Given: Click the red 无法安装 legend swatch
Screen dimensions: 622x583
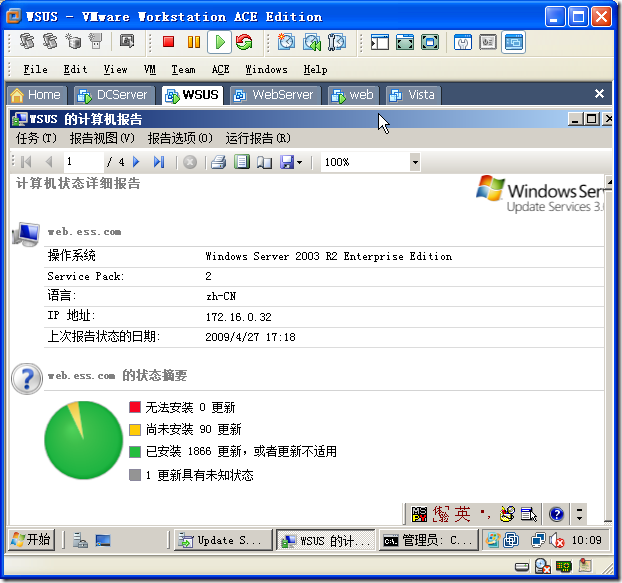Looking at the screenshot, I should [x=135, y=407].
